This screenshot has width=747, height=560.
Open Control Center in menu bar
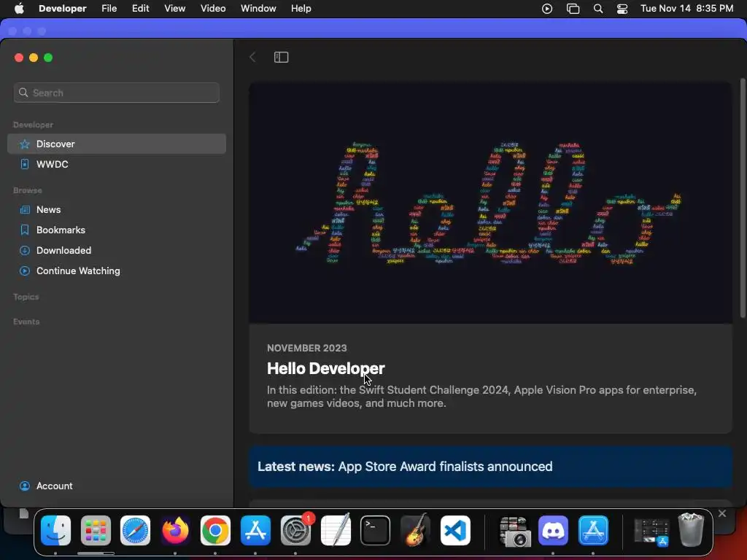(622, 9)
